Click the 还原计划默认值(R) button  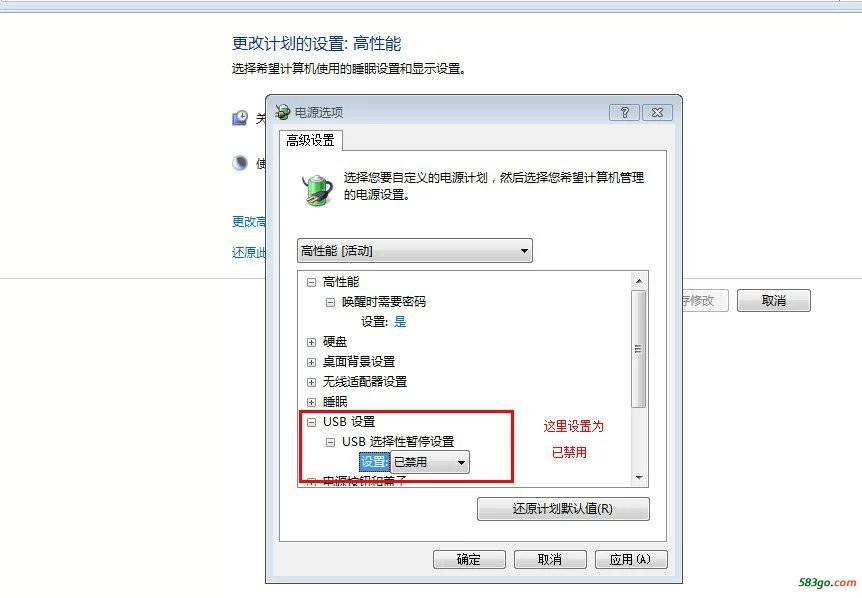[563, 509]
